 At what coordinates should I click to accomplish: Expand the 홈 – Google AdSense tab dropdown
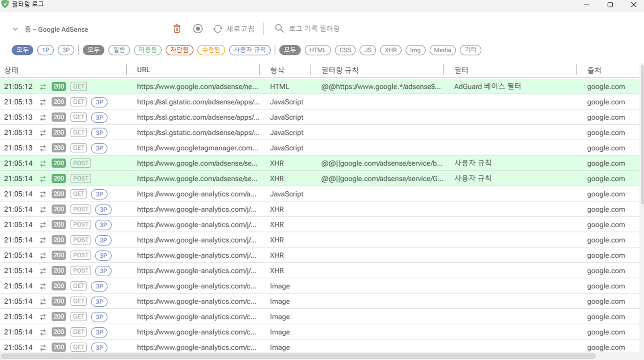15,29
